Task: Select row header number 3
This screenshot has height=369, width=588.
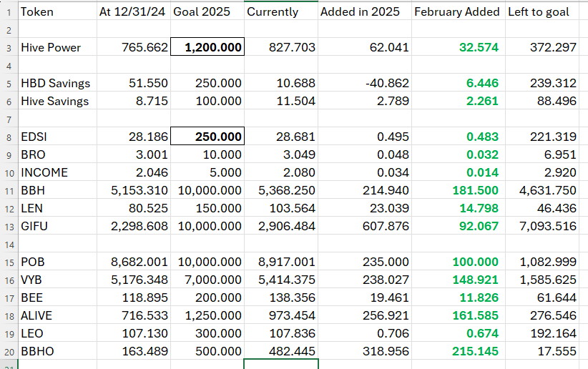Action: click(9, 48)
